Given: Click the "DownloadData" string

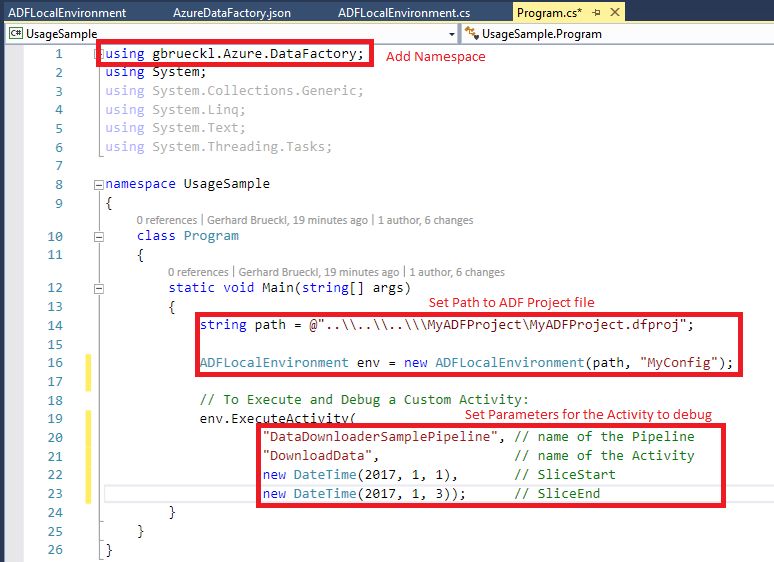Looking at the screenshot, I should coord(317,456).
